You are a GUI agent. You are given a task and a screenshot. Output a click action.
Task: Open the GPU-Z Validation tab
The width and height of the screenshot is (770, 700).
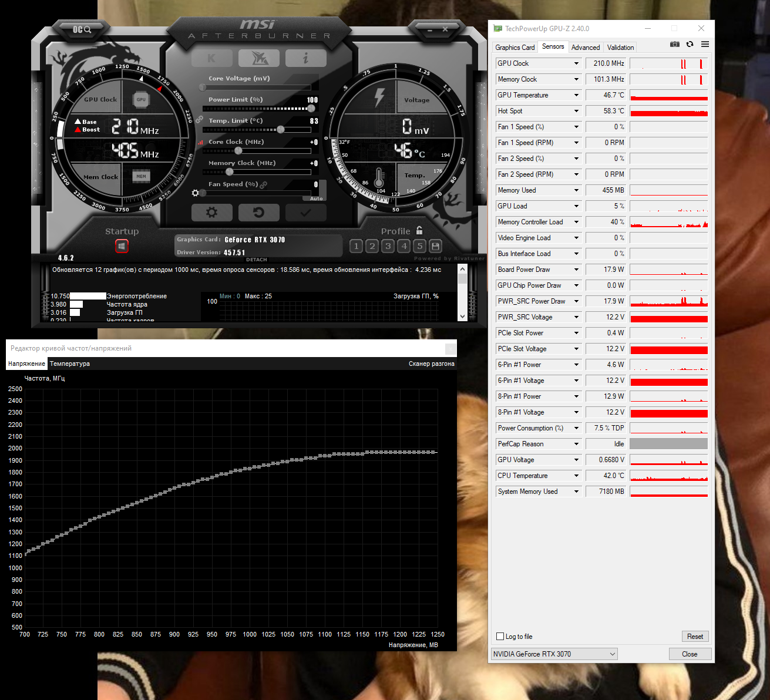[620, 48]
